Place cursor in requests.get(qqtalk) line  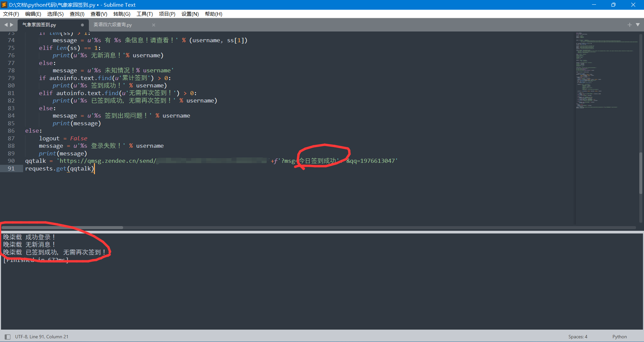[x=59, y=168]
